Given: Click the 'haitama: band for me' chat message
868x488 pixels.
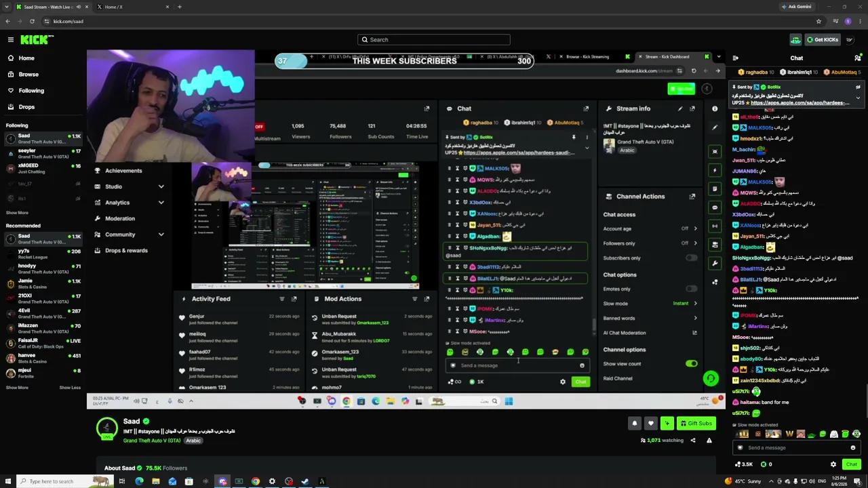Looking at the screenshot, I should point(760,403).
